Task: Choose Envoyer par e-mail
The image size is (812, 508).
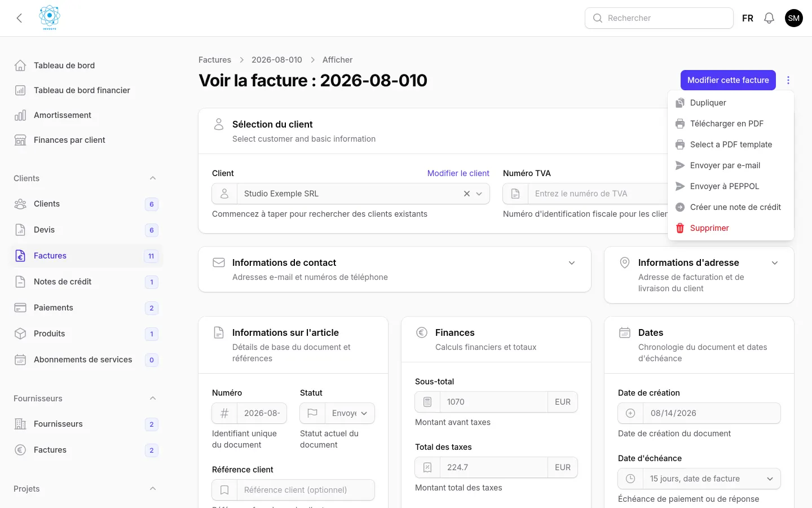Action: pyautogui.click(x=731, y=165)
